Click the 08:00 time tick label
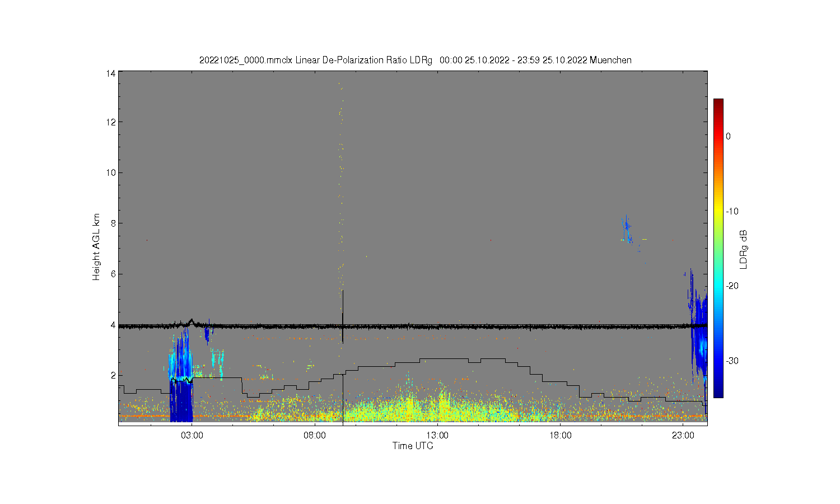This screenshot has width=840, height=504. pos(315,436)
